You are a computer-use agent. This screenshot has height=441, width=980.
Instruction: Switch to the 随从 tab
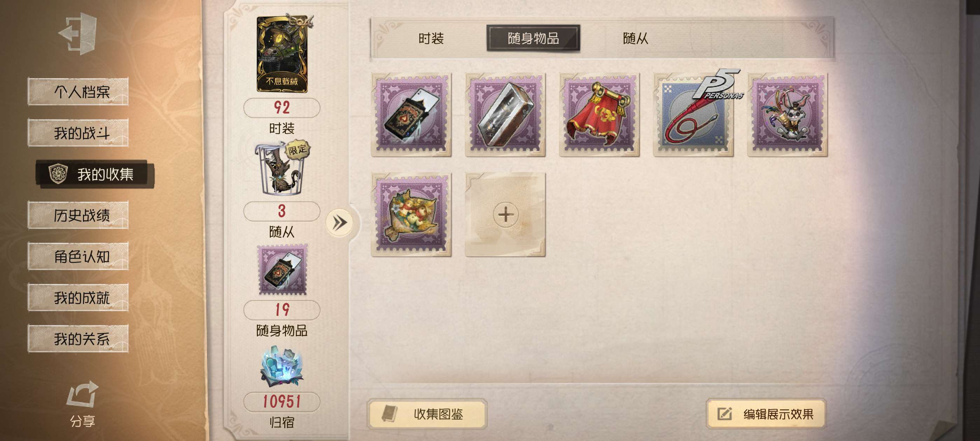tap(635, 38)
